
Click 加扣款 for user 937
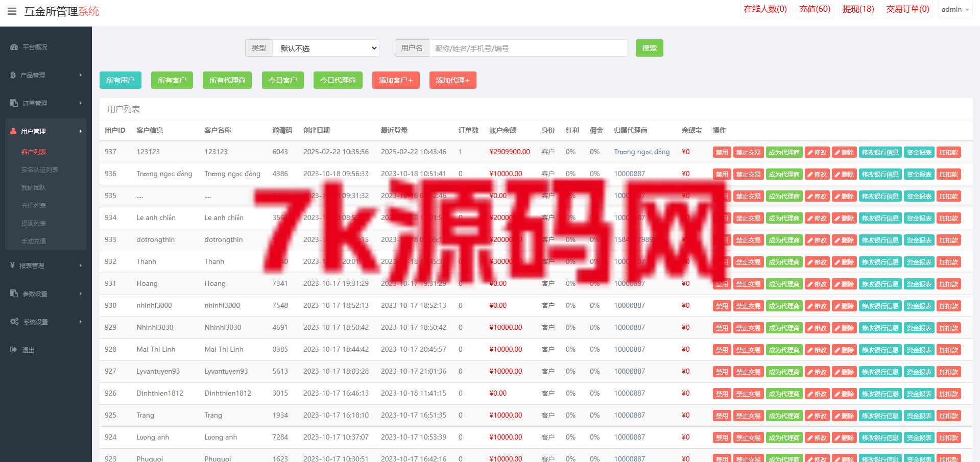point(949,152)
